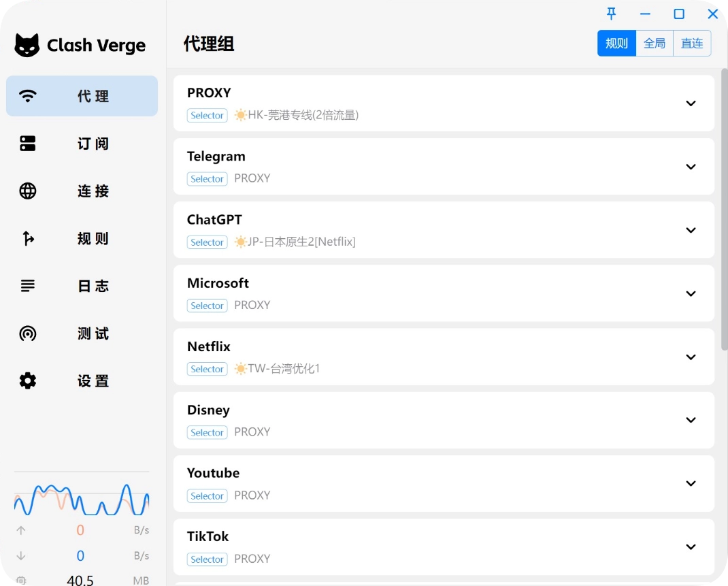Go to the 日志 logs page
This screenshot has height=586, width=728.
93,286
